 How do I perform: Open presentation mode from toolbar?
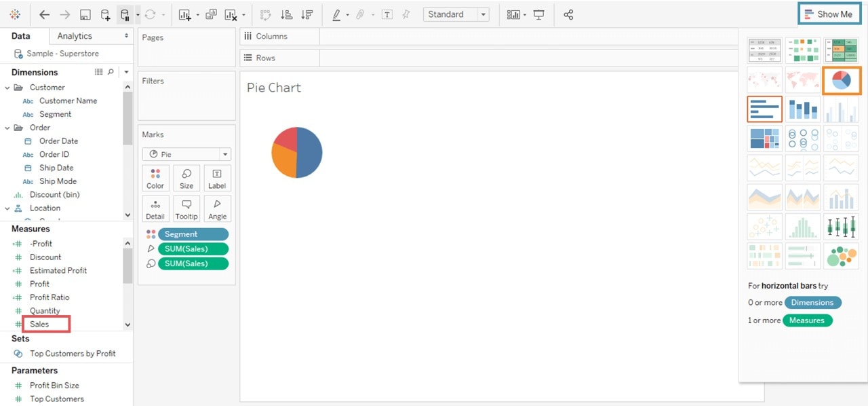coord(538,14)
